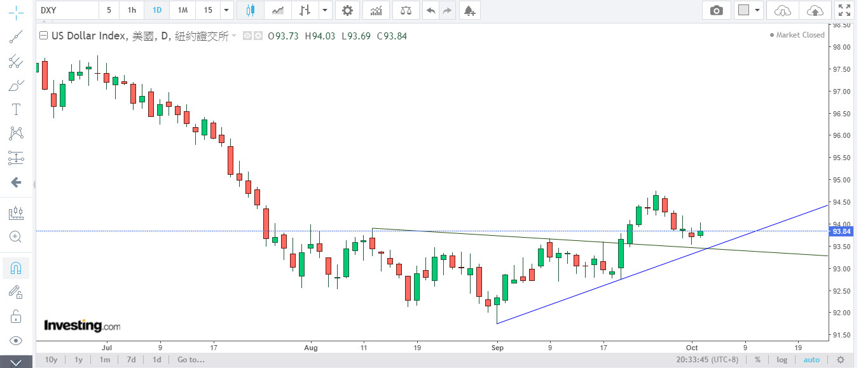Image resolution: width=868 pixels, height=368 pixels.
Task: Toggle stay-in-drawing-mode pencil lock
Action: tap(16, 292)
